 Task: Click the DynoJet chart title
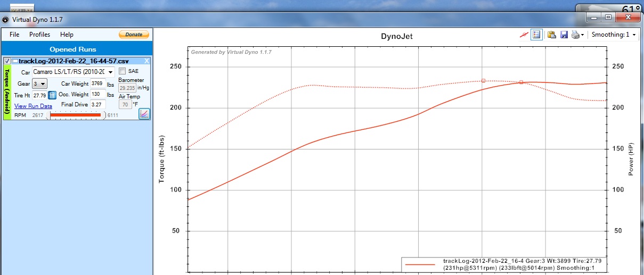tap(397, 37)
